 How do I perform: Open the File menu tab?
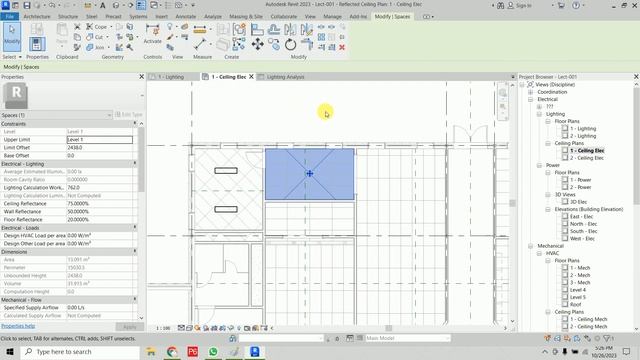[x=9, y=17]
